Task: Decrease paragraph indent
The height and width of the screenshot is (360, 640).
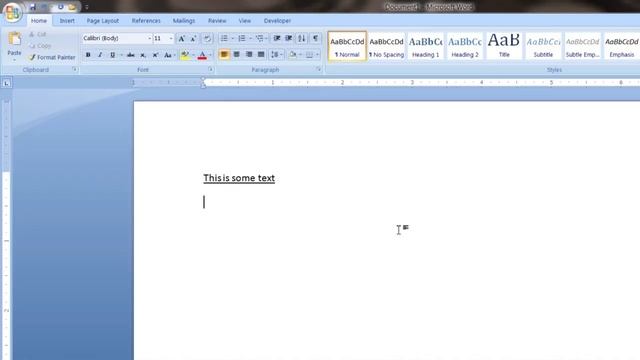Action: tap(277, 38)
